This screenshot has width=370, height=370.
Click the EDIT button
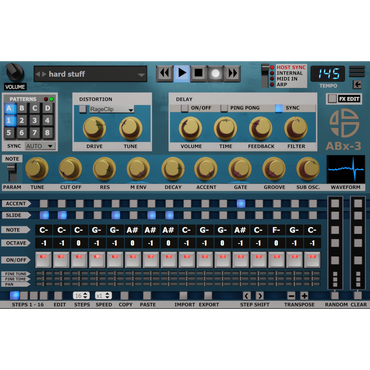coord(58,295)
